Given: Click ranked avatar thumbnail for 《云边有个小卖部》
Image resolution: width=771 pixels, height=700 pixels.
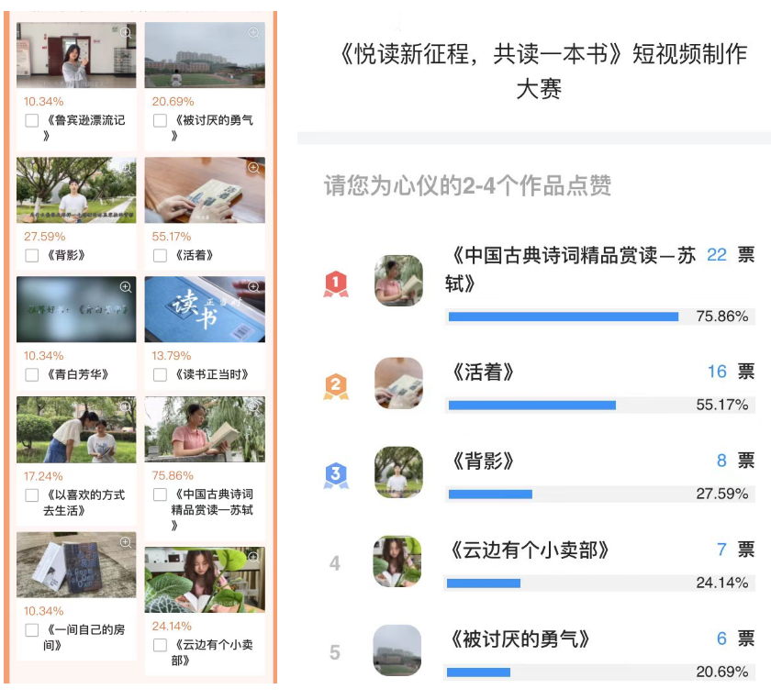Looking at the screenshot, I should point(398,560).
